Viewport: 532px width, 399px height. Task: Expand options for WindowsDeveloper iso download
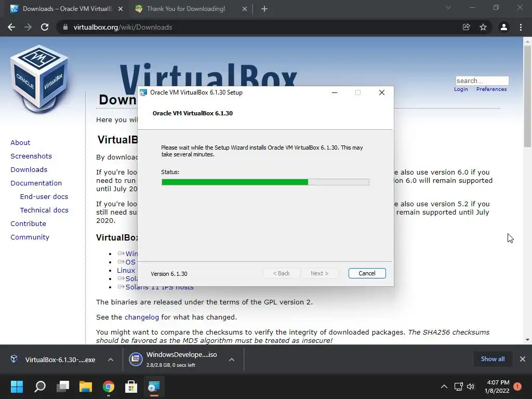(x=232, y=360)
